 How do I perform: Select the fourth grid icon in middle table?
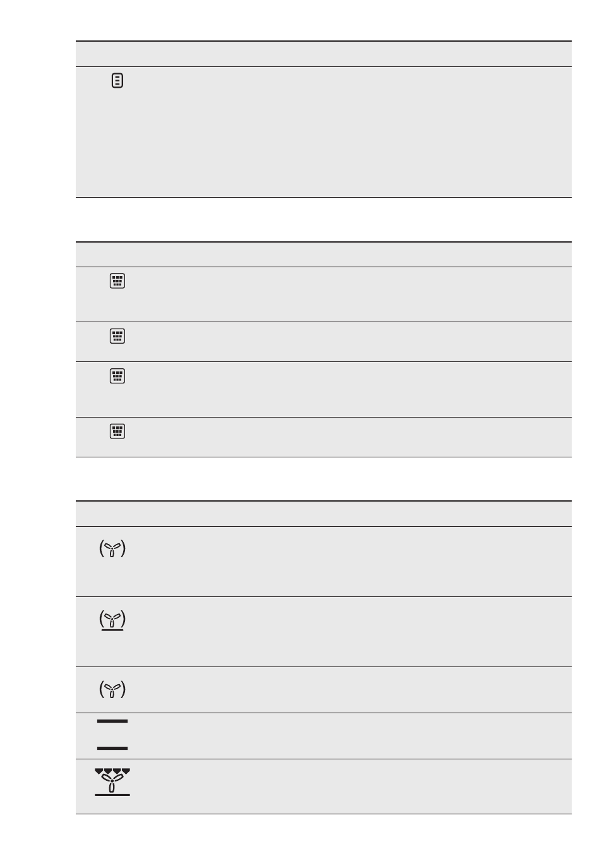tap(117, 431)
